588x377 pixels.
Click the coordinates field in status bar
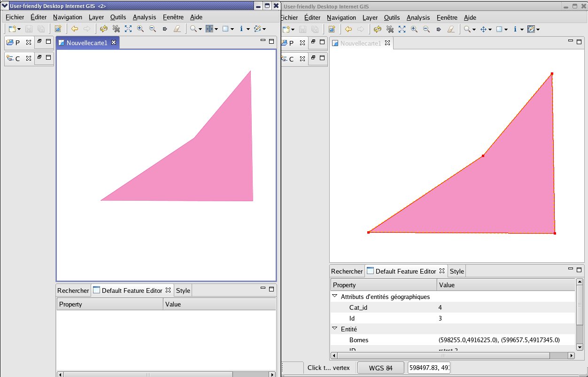pos(429,368)
